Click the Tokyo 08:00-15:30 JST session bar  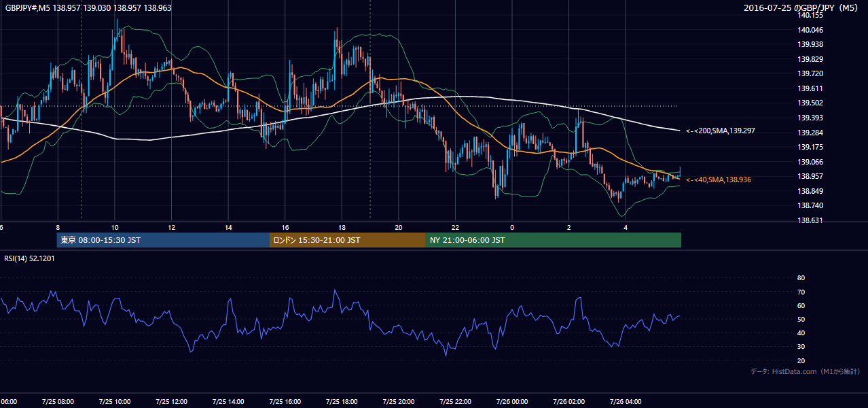tap(164, 240)
